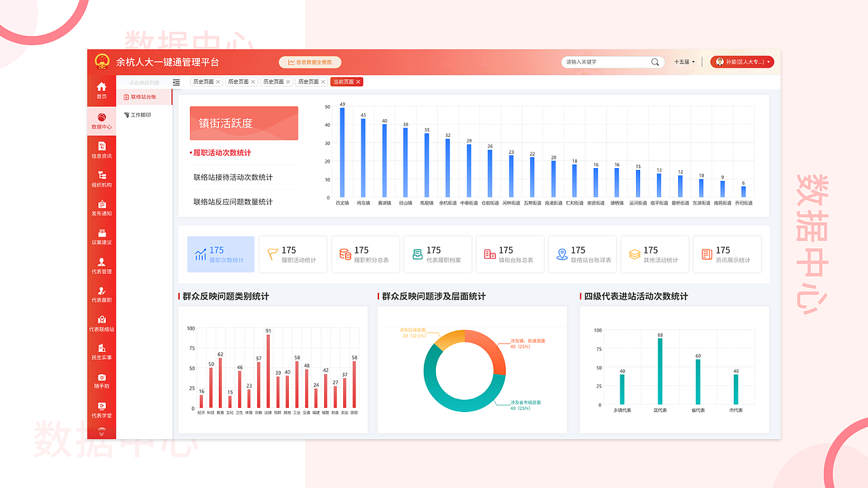Image resolution: width=868 pixels, height=488 pixels.
Task: Go to 首页 in the red sidebar
Action: (x=102, y=91)
